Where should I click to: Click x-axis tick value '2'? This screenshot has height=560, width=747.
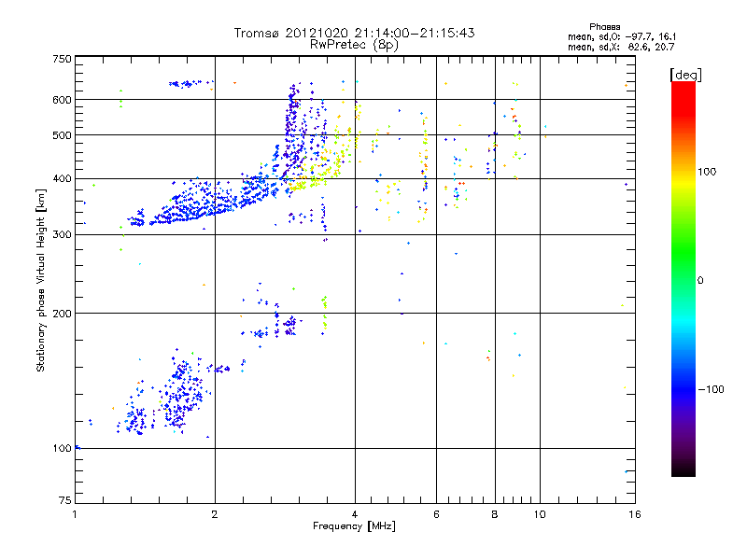click(215, 514)
